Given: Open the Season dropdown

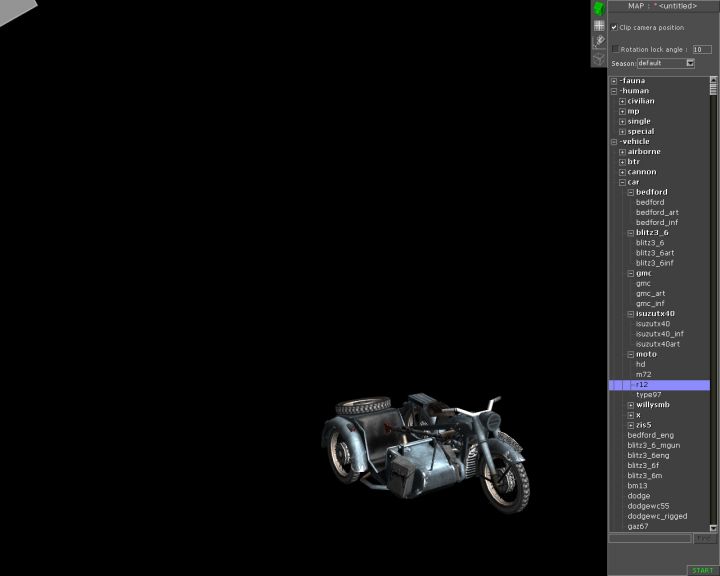Looking at the screenshot, I should click(x=689, y=63).
